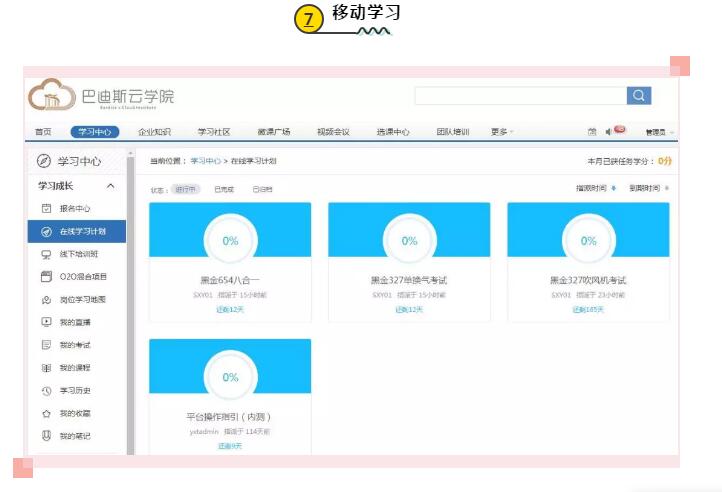
Task: Switch to the 微课广场 navigation tab
Action: point(273,131)
